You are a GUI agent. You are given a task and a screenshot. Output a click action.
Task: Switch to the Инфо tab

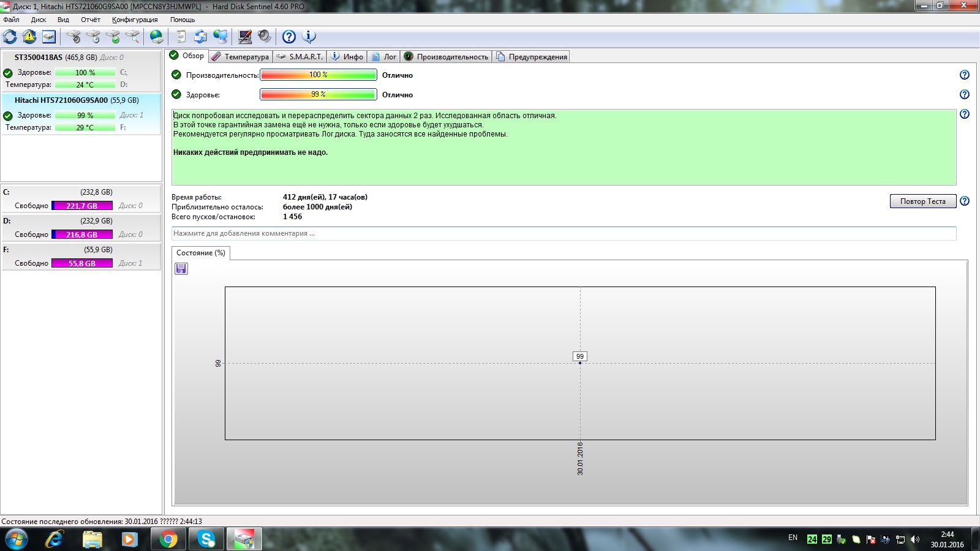(347, 57)
